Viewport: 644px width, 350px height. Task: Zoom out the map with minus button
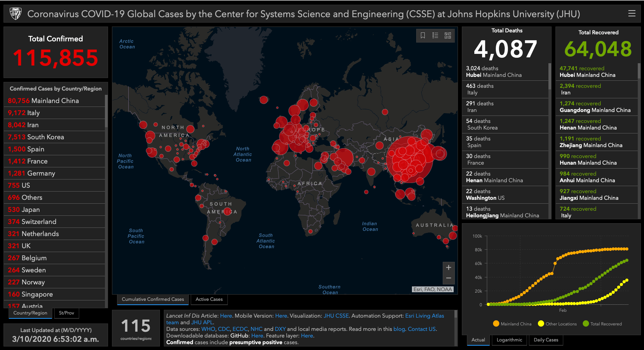tap(449, 278)
